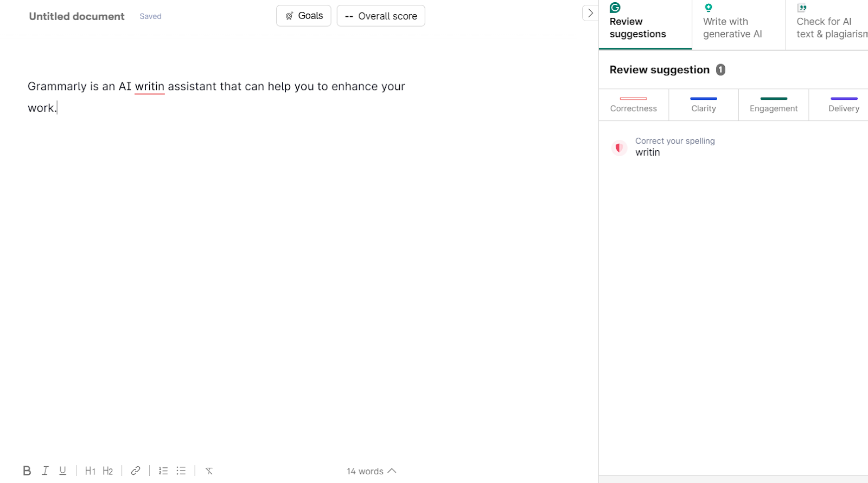This screenshot has width=868, height=483.
Task: Open the 'Correct your spelling' suggestion card
Action: 733,147
